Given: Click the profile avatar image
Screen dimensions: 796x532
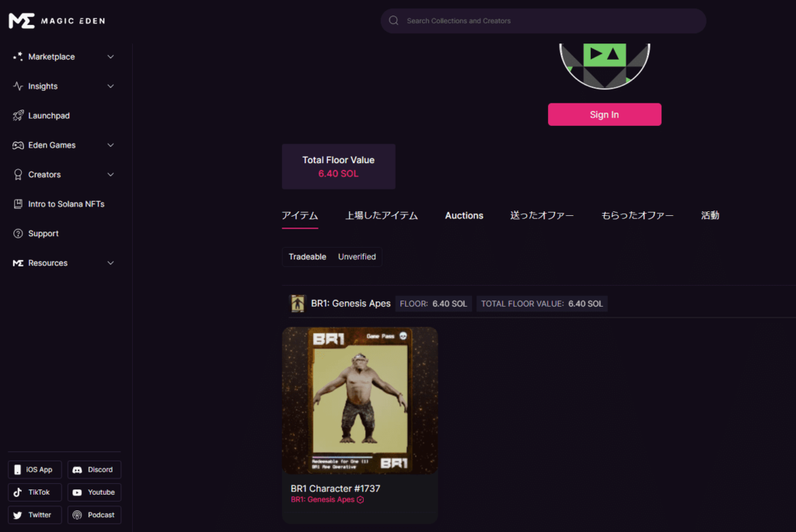Looking at the screenshot, I should tap(605, 66).
